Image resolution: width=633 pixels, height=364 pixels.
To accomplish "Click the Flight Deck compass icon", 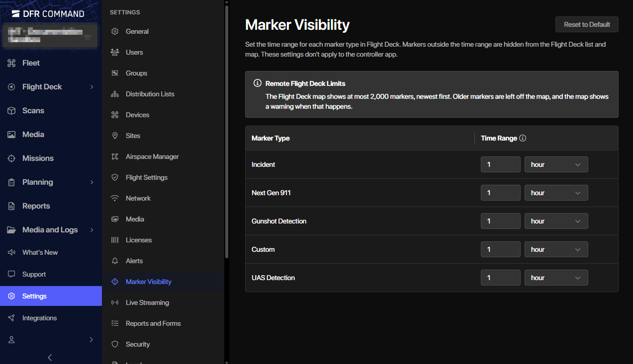I will (x=11, y=87).
